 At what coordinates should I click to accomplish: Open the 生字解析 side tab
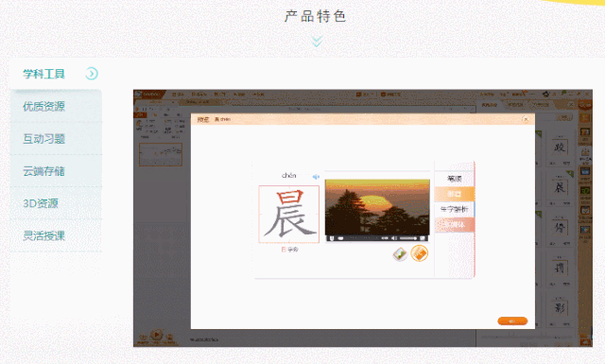pyautogui.click(x=454, y=209)
